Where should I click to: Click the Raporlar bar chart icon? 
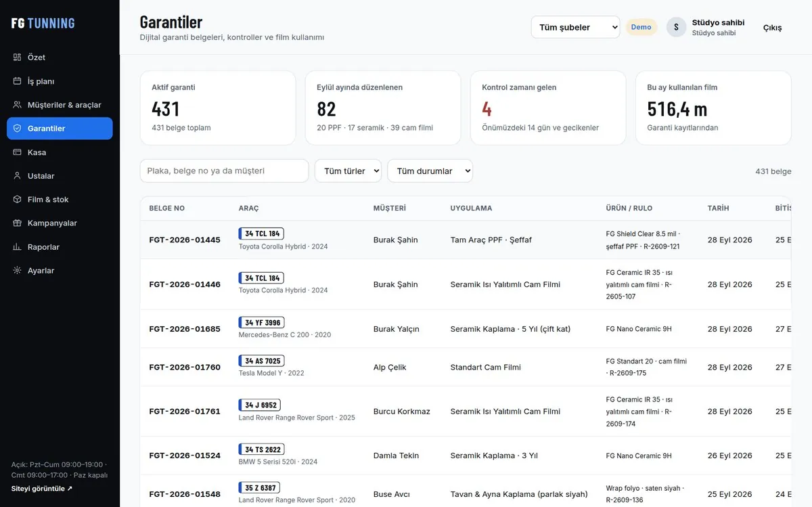click(x=18, y=247)
